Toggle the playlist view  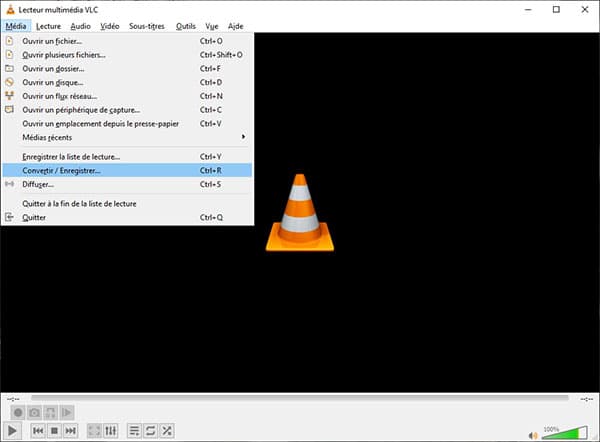click(x=134, y=431)
